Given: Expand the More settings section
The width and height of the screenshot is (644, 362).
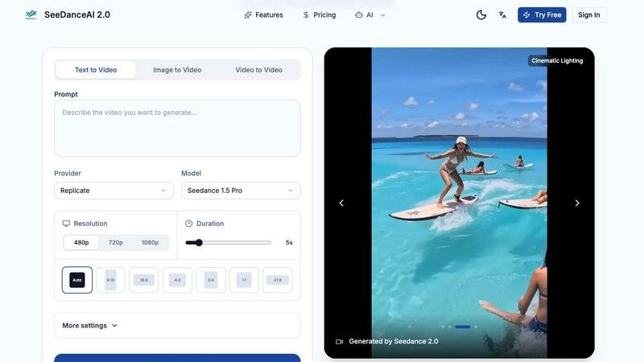Looking at the screenshot, I should [x=90, y=326].
